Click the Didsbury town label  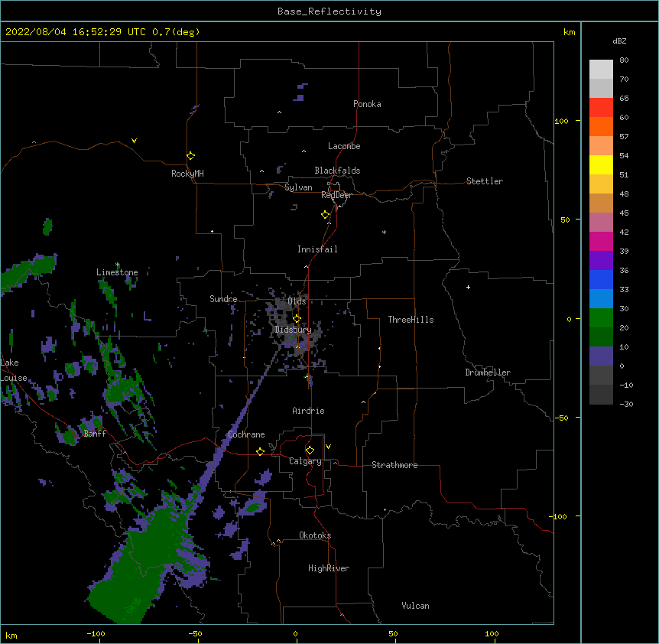tap(293, 330)
